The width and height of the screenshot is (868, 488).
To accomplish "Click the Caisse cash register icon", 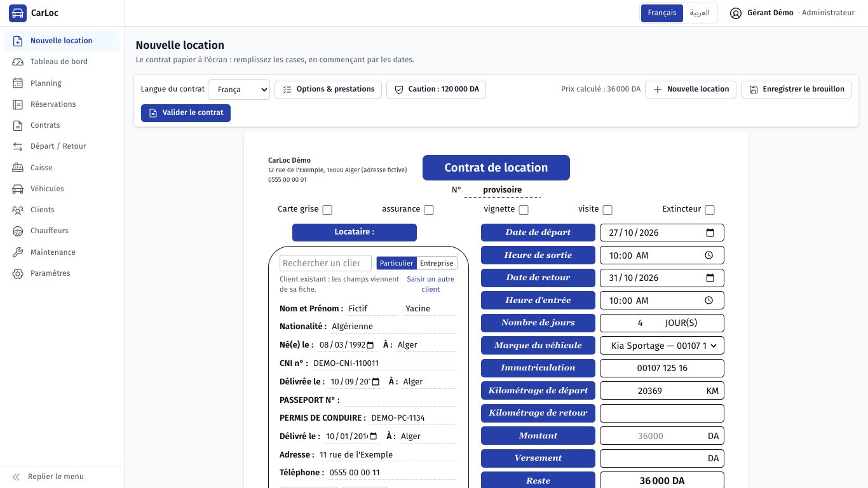I will tap(18, 168).
